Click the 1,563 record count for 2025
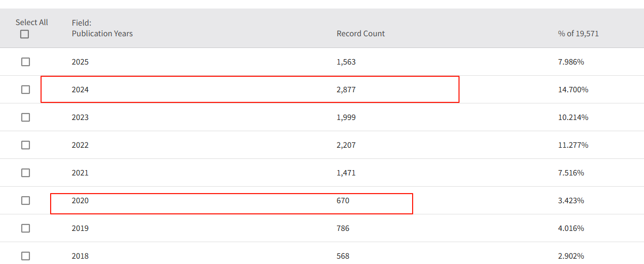The height and width of the screenshot is (264, 644). 346,62
